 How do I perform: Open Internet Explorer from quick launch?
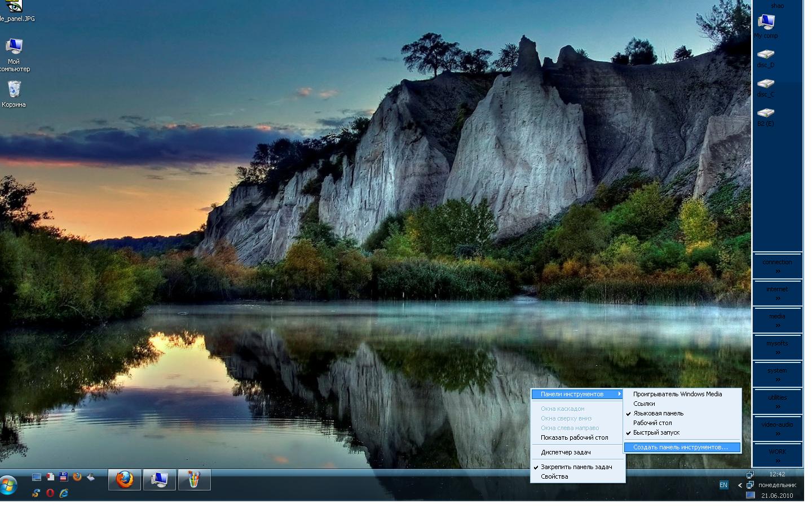point(64,493)
